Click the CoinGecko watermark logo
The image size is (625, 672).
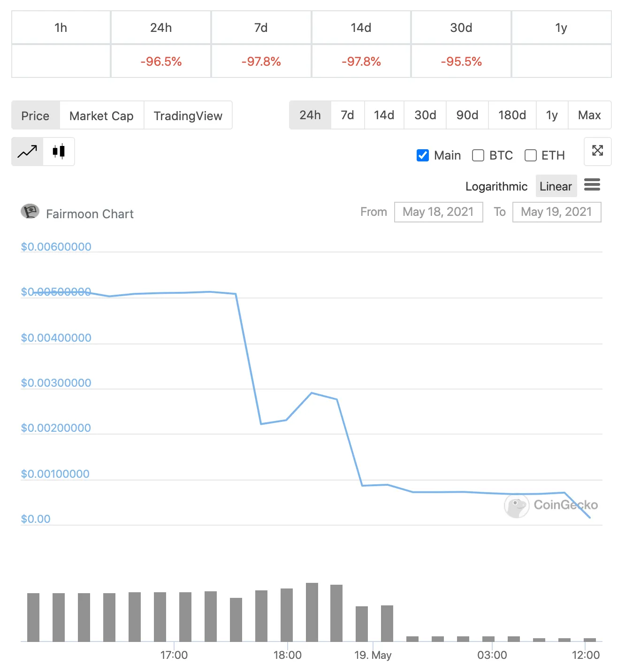(x=517, y=506)
